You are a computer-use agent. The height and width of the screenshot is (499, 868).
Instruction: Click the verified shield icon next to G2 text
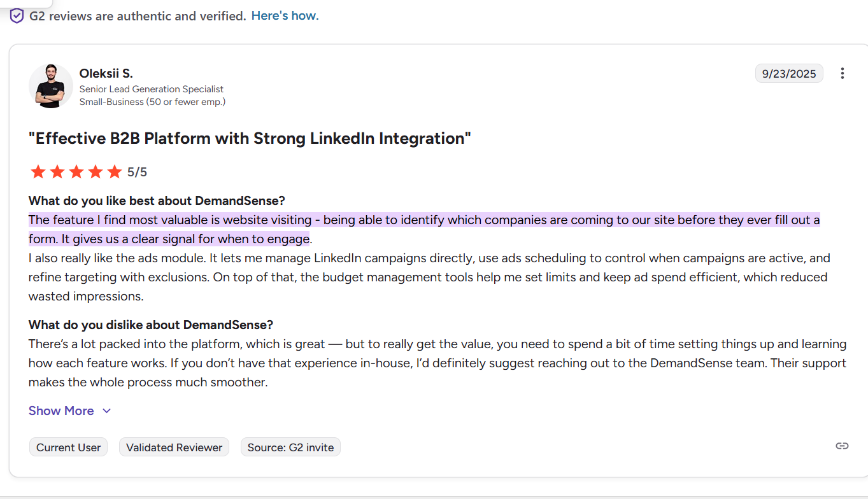click(x=17, y=15)
